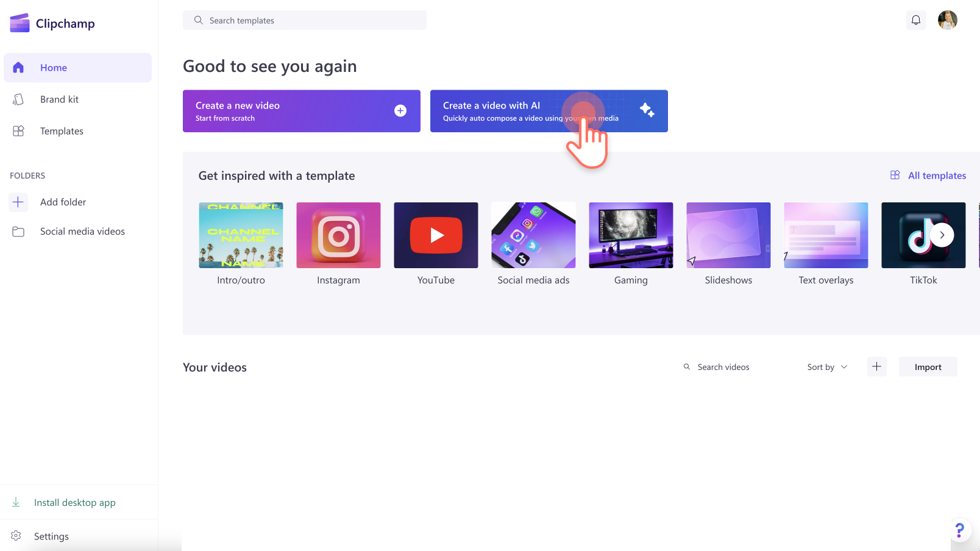Click the Add folder plus icon

[18, 202]
